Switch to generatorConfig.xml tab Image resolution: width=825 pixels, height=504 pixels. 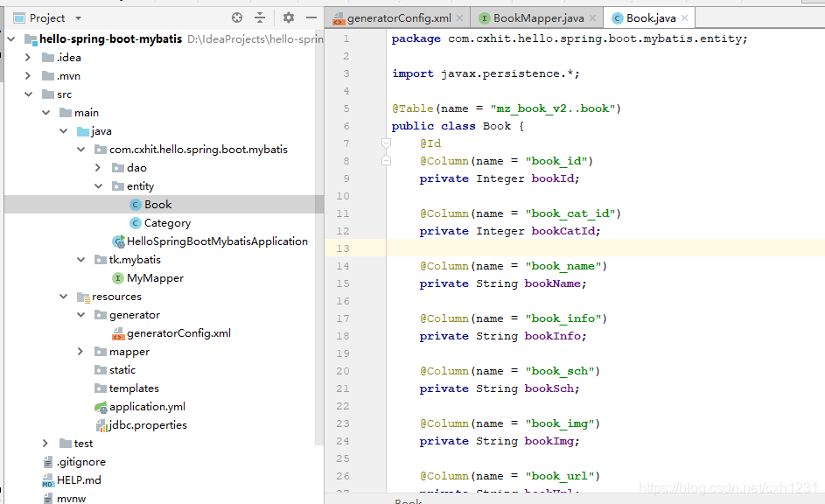[399, 18]
